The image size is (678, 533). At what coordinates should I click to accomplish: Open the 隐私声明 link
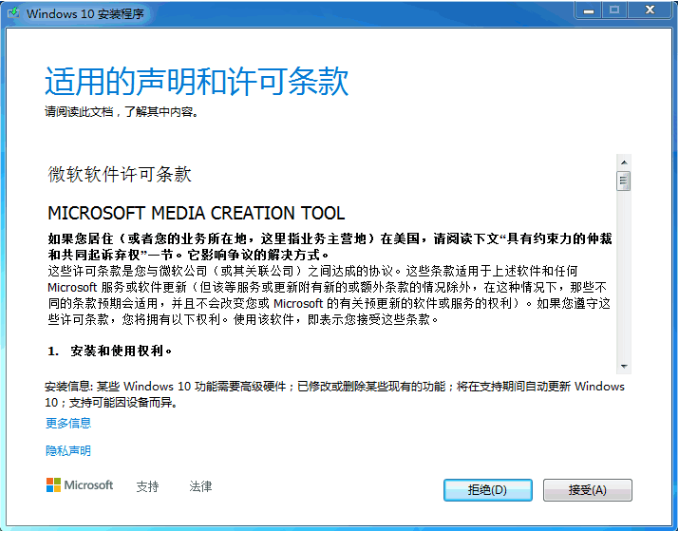pos(68,451)
